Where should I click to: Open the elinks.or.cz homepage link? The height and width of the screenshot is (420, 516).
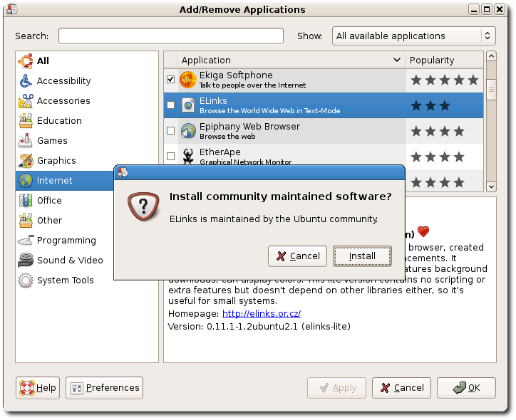262,313
